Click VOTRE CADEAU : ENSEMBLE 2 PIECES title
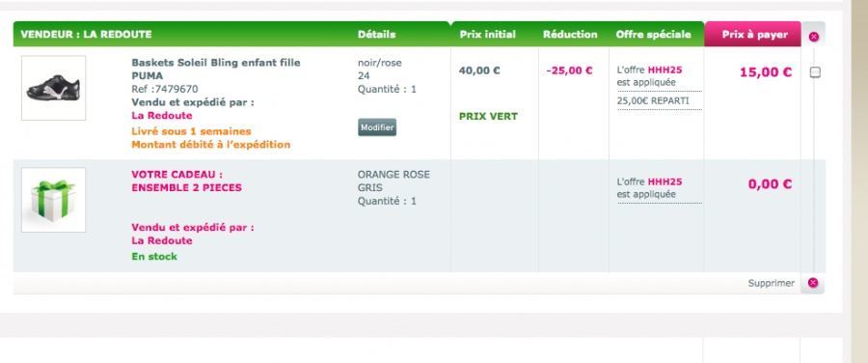The image size is (868, 363). pyautogui.click(x=186, y=181)
